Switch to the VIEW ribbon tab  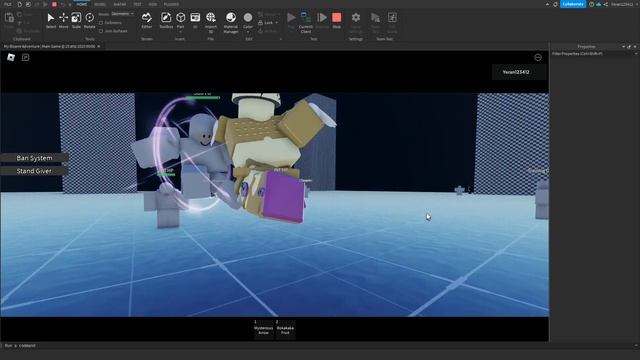[x=153, y=4]
